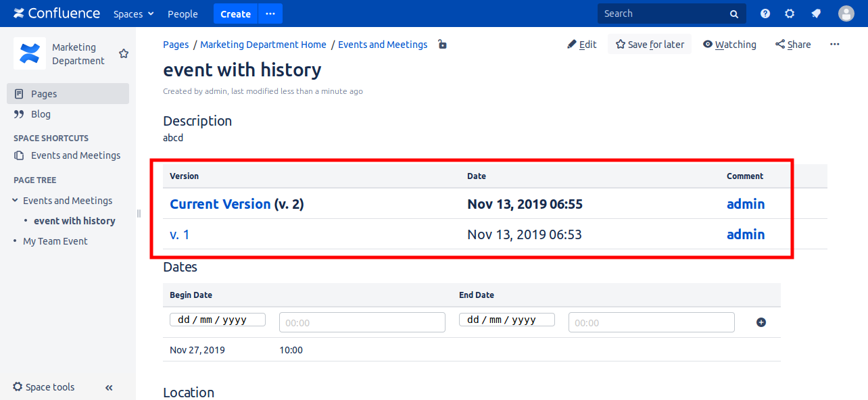Image resolution: width=868 pixels, height=400 pixels.
Task: Open the Create more options button
Action: [270, 14]
